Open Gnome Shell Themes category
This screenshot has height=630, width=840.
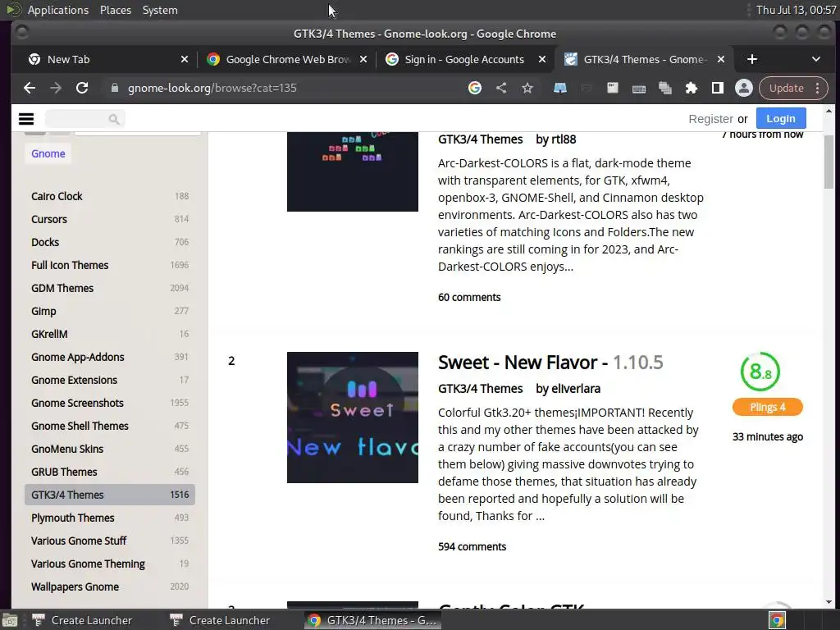(x=110, y=427)
